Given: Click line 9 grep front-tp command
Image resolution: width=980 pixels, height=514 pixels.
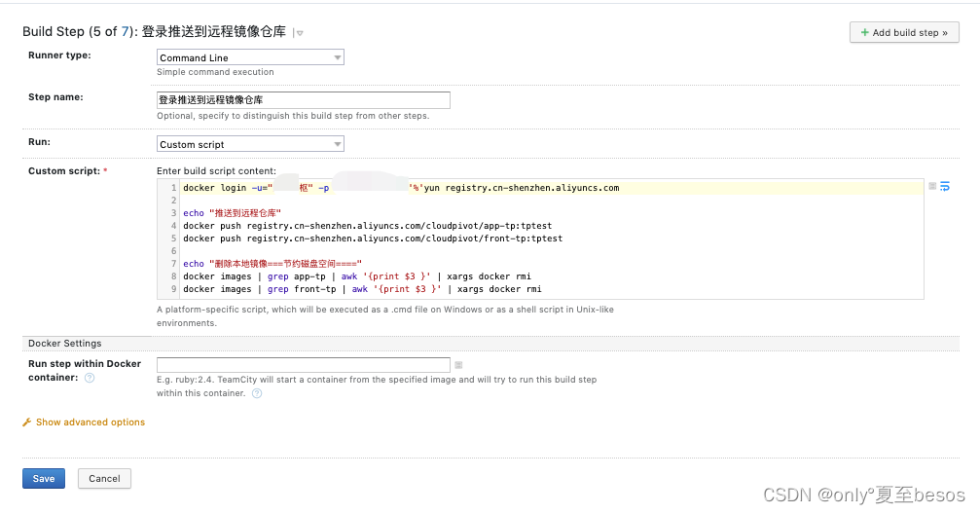Looking at the screenshot, I should click(x=362, y=289).
